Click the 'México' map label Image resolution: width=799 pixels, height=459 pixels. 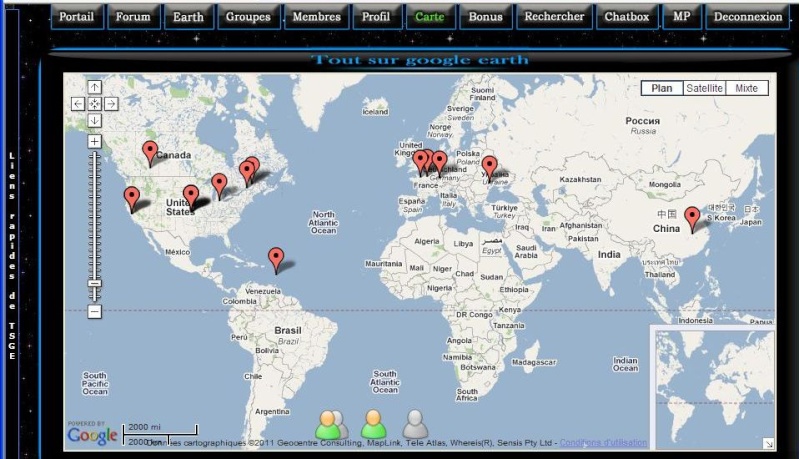point(177,252)
